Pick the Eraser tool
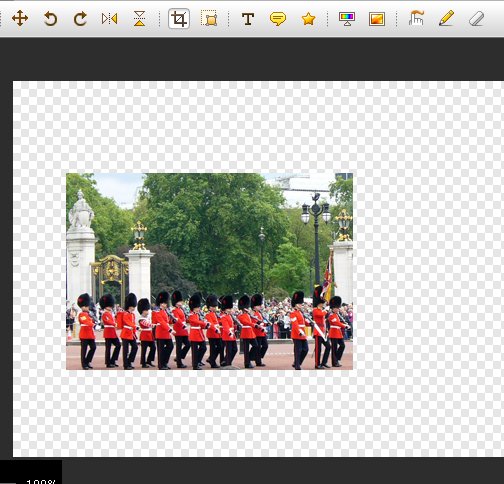504x484 pixels. pyautogui.click(x=476, y=18)
